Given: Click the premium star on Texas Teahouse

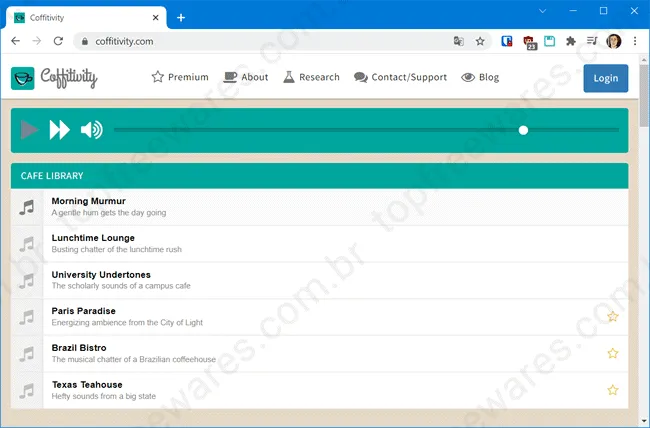Looking at the screenshot, I should (x=613, y=390).
